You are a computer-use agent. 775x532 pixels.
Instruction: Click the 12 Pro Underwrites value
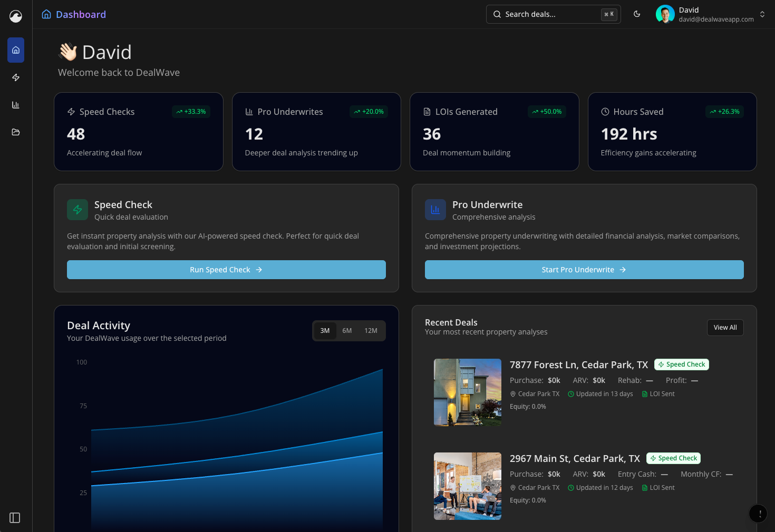pos(254,134)
